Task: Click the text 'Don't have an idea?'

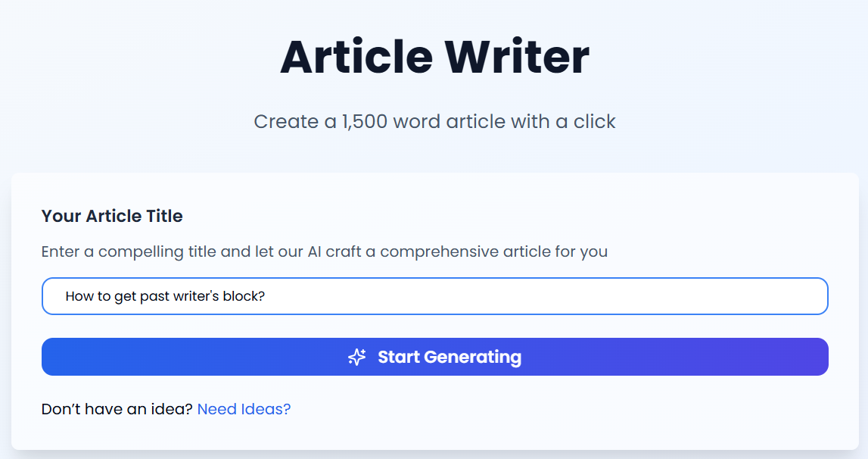Action: point(117,409)
